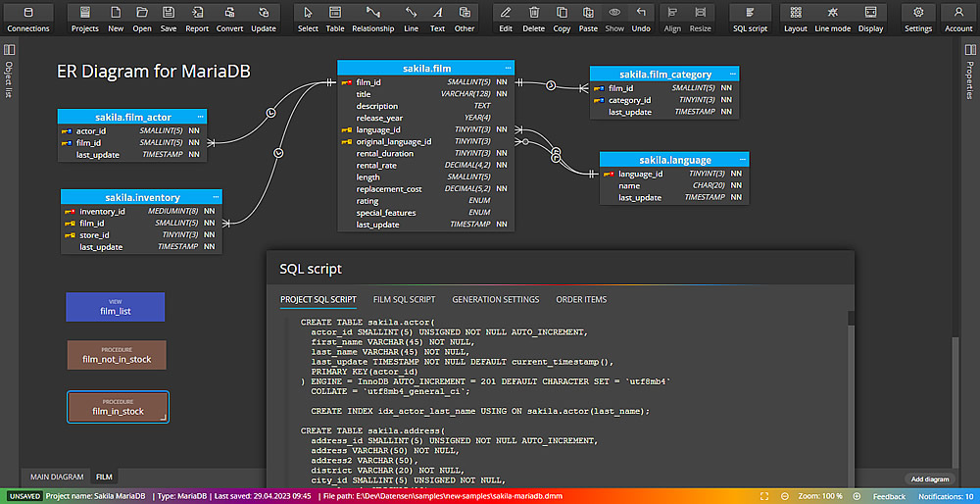Open the Feedback link

coord(889,496)
